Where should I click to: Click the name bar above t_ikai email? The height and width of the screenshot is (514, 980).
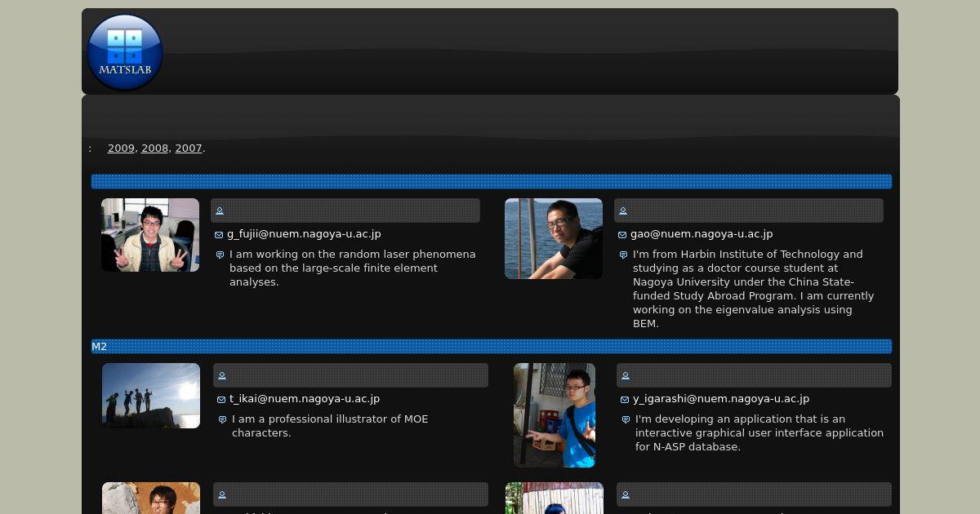pyautogui.click(x=350, y=375)
